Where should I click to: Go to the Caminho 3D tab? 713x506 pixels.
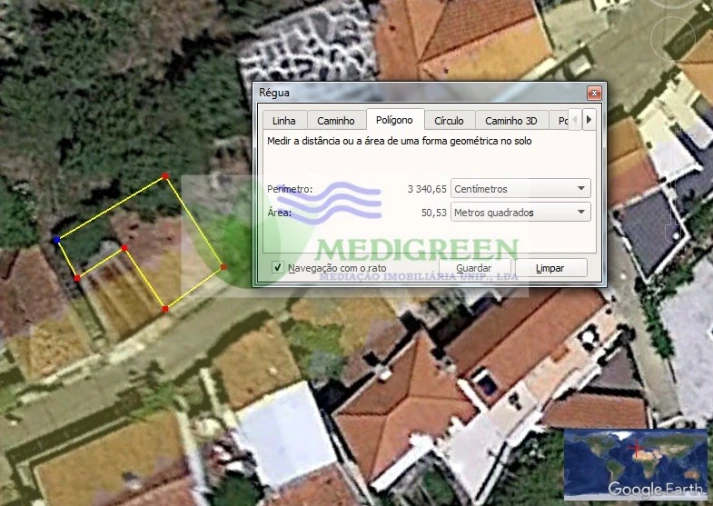511,121
